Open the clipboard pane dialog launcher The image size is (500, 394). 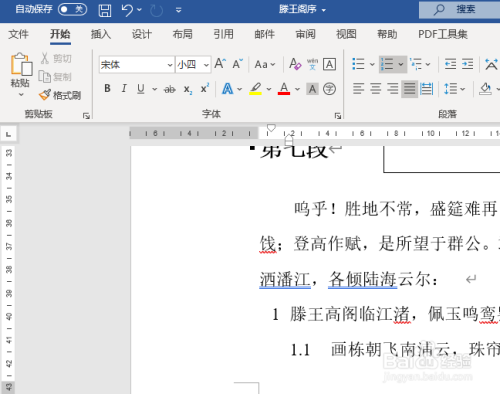[86, 116]
